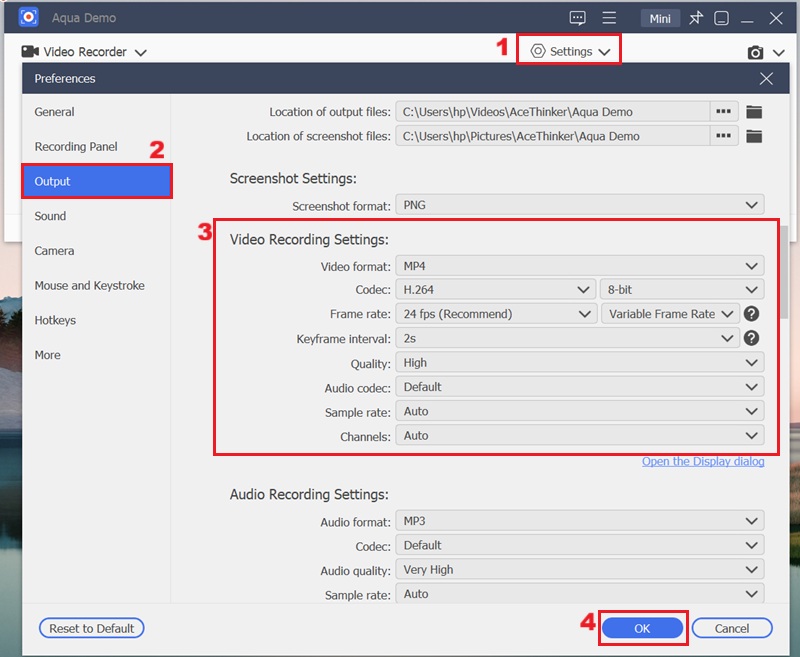The image size is (800, 657).
Task: Select the Hotkeys section in sidebar
Action: (56, 320)
